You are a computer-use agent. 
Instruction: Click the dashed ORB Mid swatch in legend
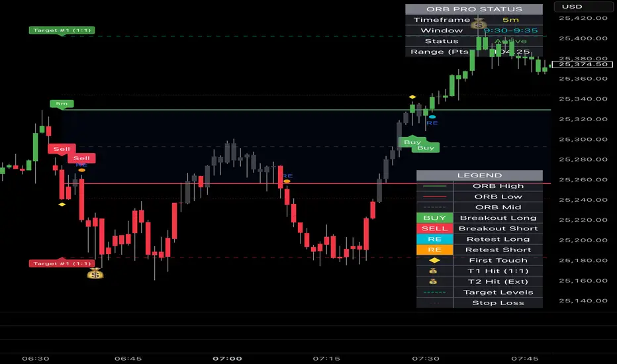[x=434, y=207]
